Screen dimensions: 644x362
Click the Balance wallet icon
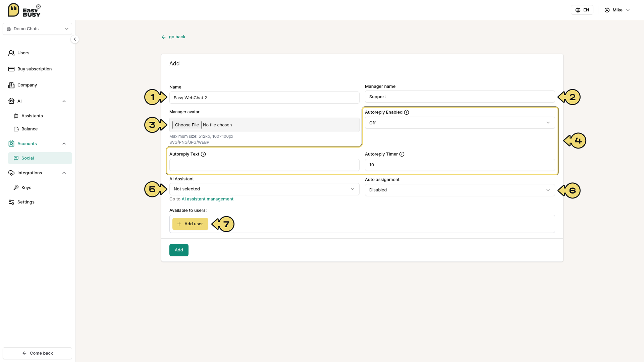click(16, 129)
